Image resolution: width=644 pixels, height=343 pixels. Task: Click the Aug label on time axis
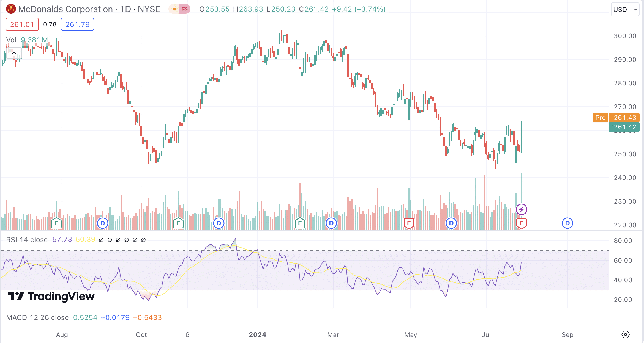pos(62,334)
